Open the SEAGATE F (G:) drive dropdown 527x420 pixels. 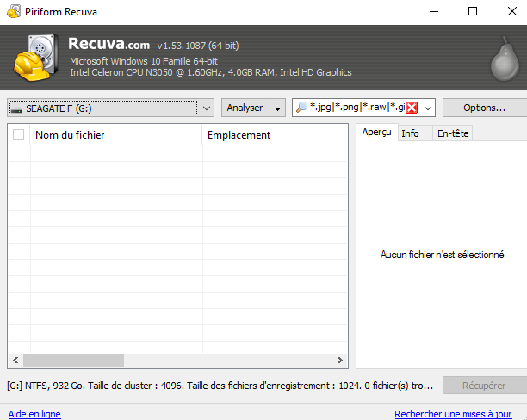pyautogui.click(x=110, y=108)
